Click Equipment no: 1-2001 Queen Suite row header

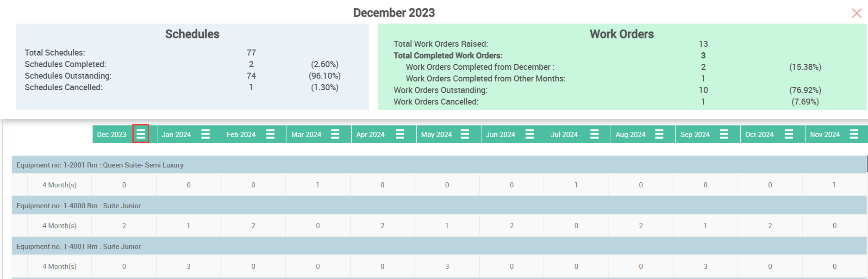[x=439, y=165]
